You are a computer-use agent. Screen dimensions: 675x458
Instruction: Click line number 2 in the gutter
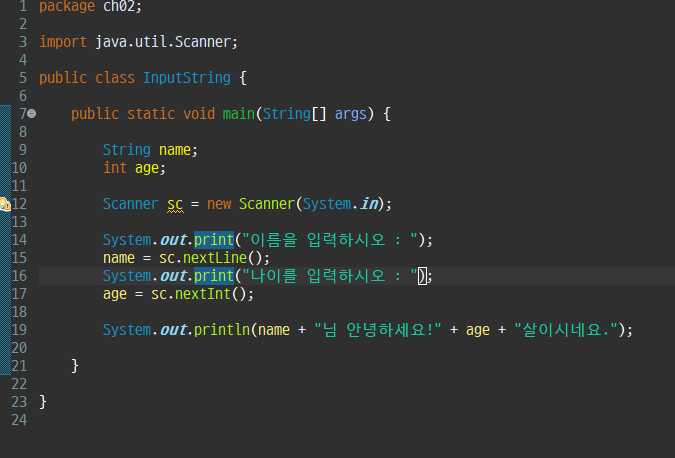click(23, 24)
